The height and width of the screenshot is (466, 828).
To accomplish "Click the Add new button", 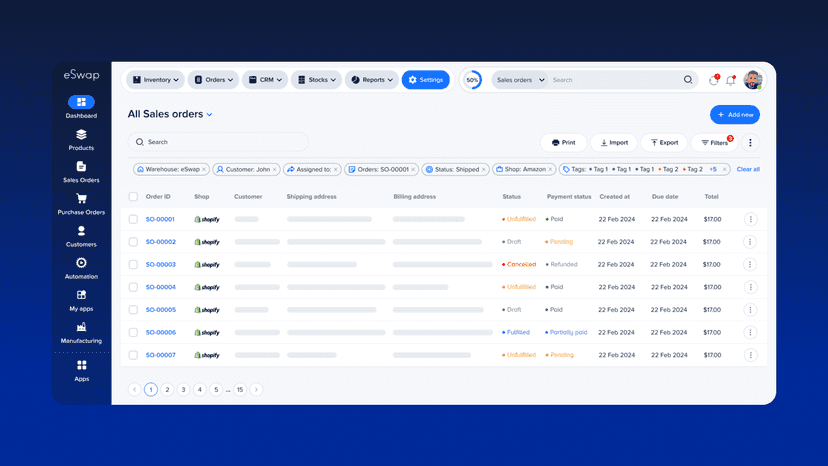I will (735, 115).
